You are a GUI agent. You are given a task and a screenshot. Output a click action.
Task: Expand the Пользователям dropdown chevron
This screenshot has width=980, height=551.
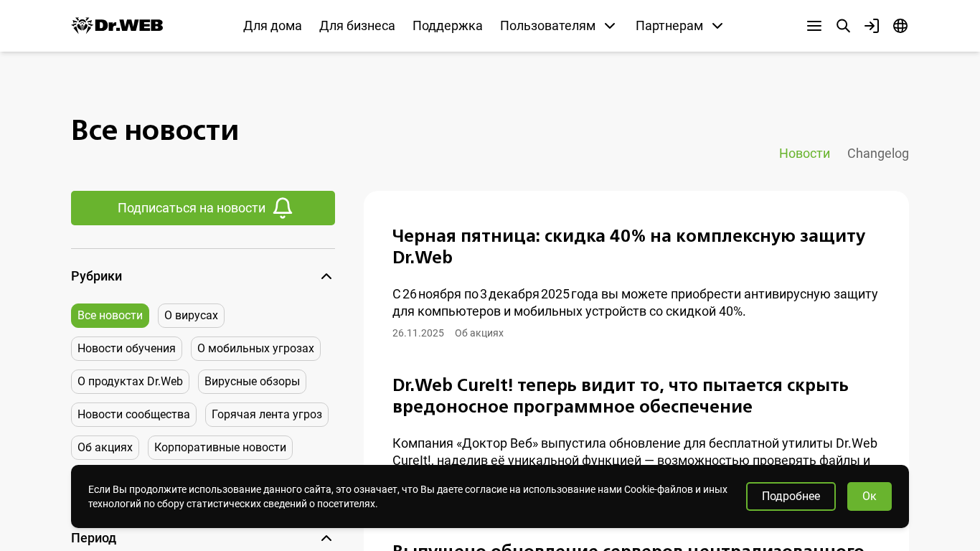coord(610,26)
